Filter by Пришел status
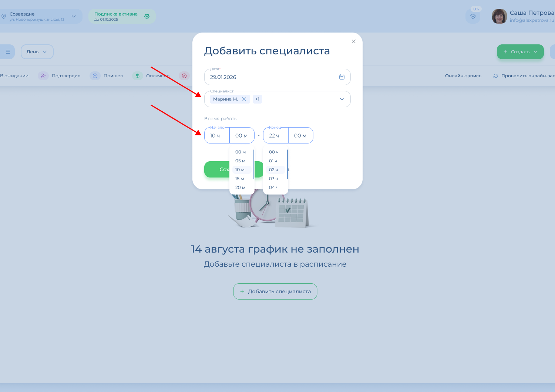Viewport: 555px width, 392px height. (107, 76)
